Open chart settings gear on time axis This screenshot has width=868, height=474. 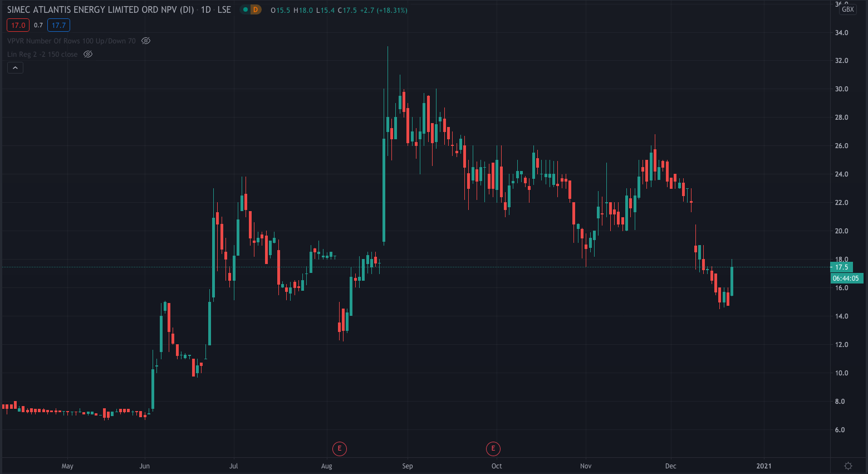click(848, 466)
